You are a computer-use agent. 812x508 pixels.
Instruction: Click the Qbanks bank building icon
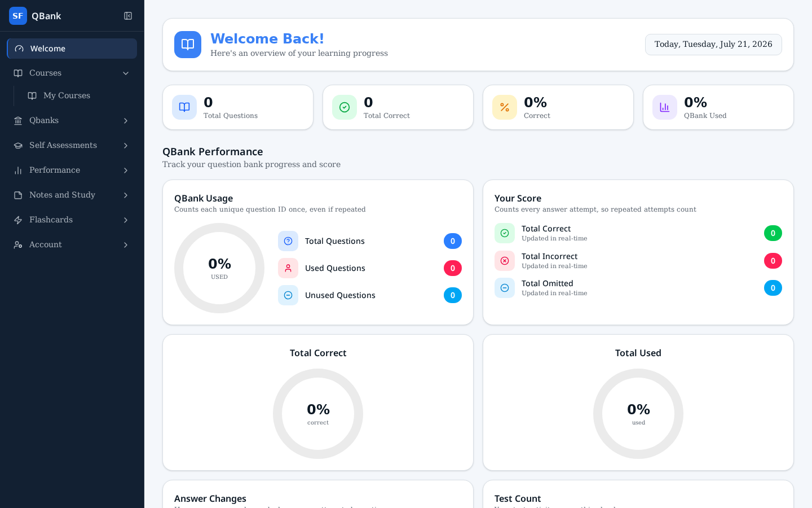click(x=18, y=121)
